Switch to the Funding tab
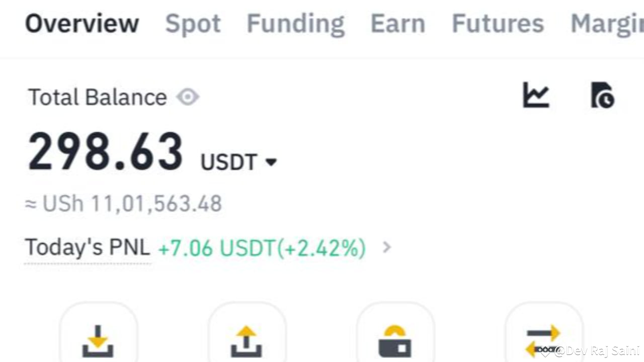Image resolution: width=644 pixels, height=362 pixels. pyautogui.click(x=295, y=24)
